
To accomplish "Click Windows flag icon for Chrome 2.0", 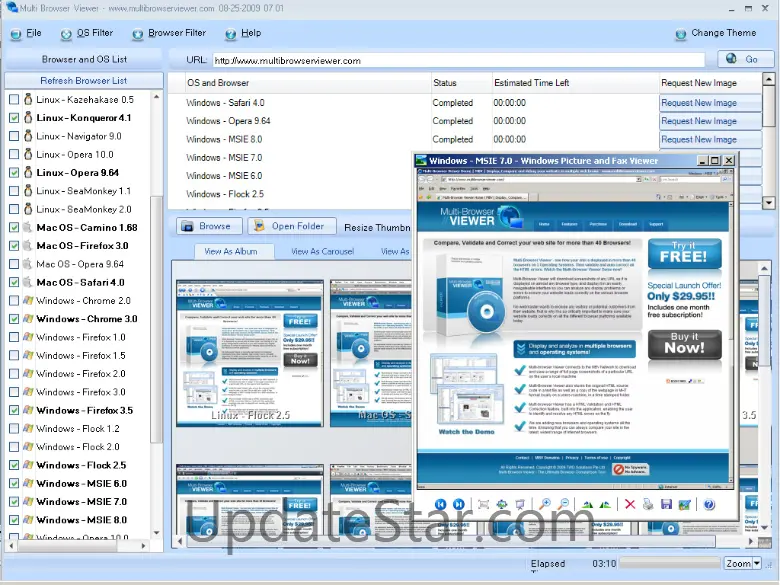I will pyautogui.click(x=28, y=300).
